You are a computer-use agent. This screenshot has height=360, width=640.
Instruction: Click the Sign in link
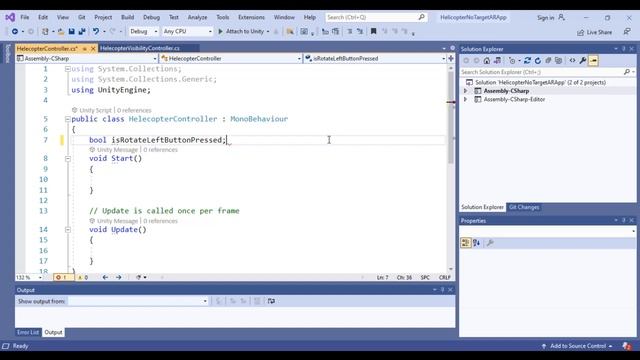[x=545, y=18]
